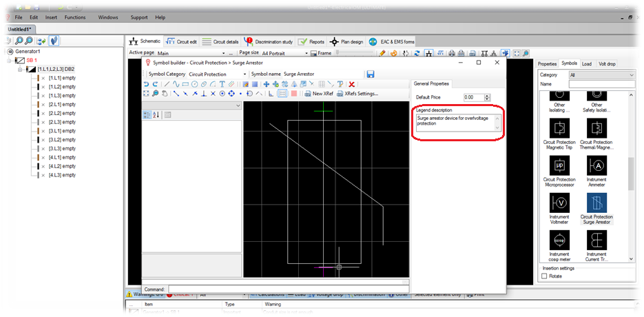Select the Arc drawing tool
The width and height of the screenshot is (644, 317).
coord(213,84)
